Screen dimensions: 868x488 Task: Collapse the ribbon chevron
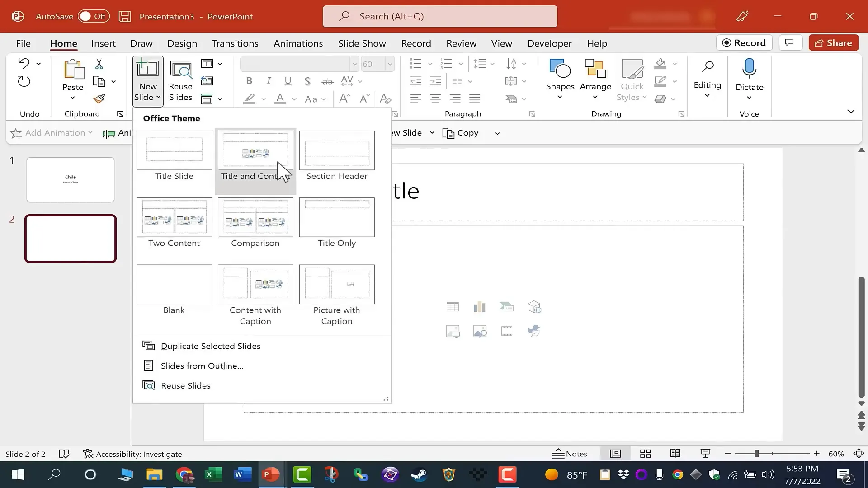click(x=851, y=111)
